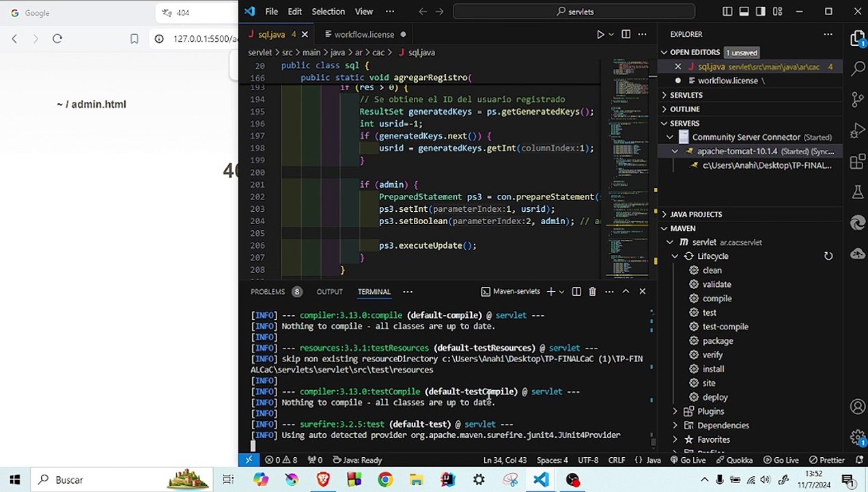Click Quokka in the status bar

point(733,460)
